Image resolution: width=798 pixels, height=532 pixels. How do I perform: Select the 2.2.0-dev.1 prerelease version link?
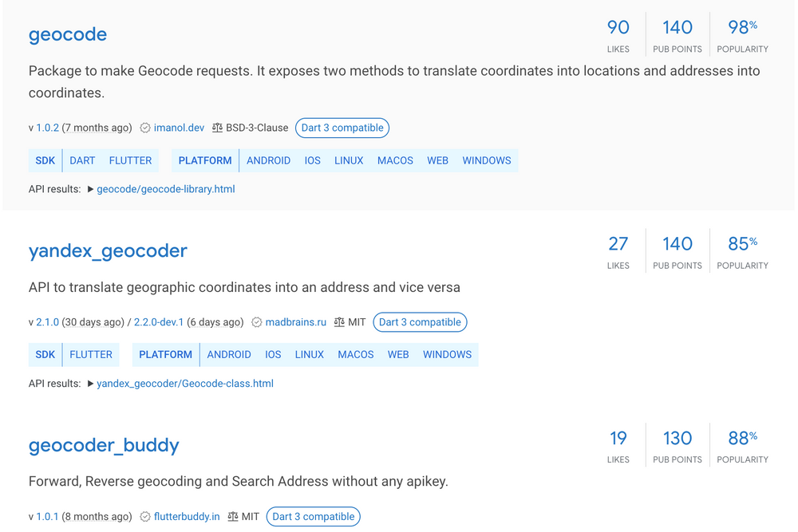(159, 322)
